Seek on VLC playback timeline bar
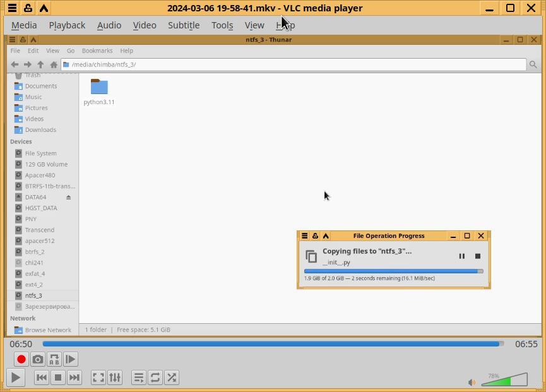The width and height of the screenshot is (546, 392). [273, 344]
